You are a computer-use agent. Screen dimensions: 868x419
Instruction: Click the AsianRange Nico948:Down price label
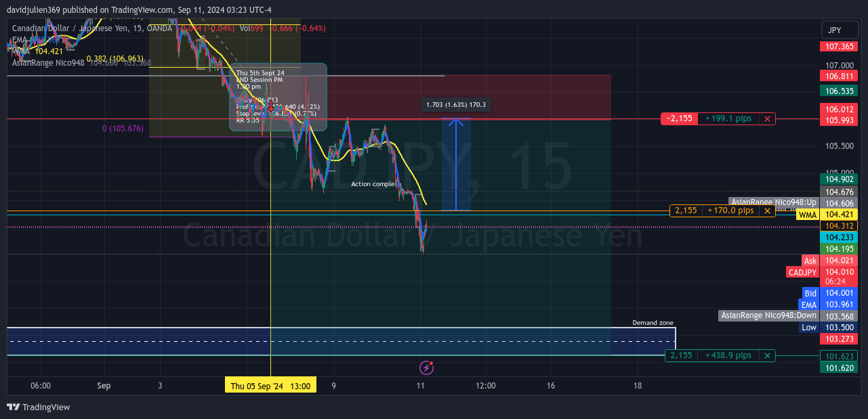tap(768, 315)
